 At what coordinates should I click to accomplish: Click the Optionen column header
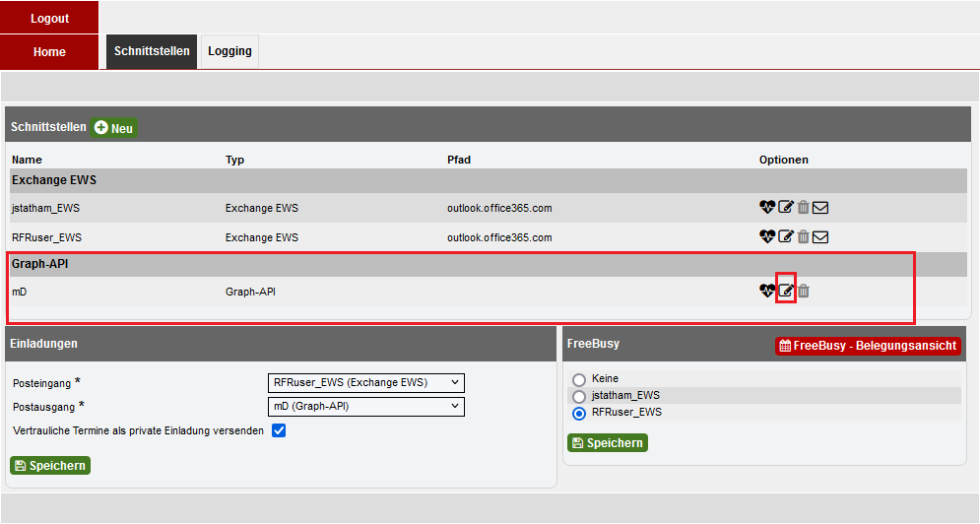(x=784, y=160)
